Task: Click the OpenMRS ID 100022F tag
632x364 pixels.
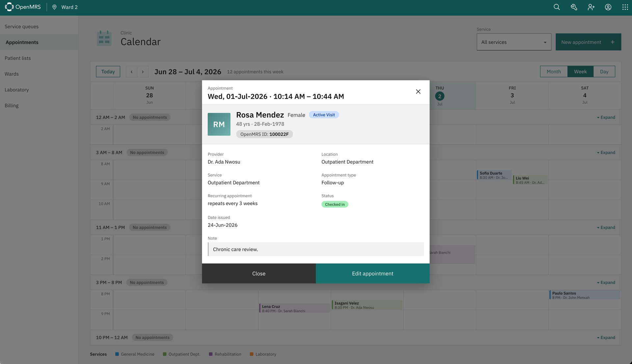Action: (264, 134)
